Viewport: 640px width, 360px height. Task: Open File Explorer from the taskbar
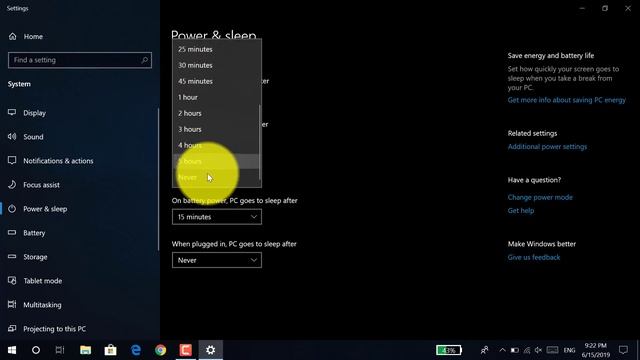pos(85,350)
